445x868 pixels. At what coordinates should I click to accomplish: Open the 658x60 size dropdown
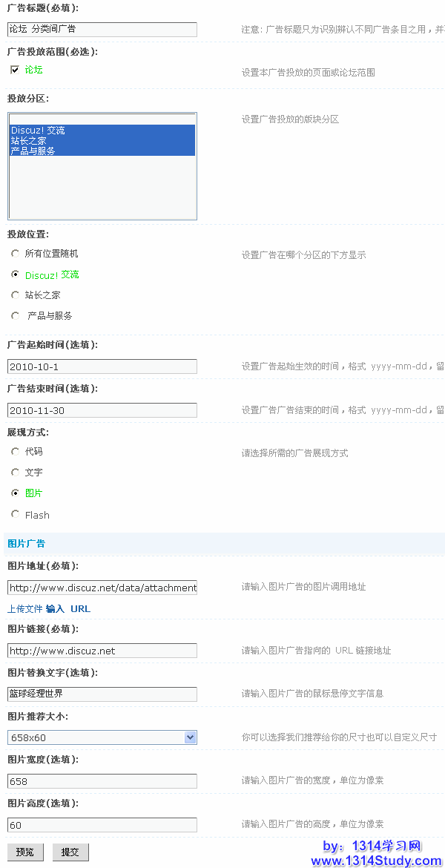[190, 737]
